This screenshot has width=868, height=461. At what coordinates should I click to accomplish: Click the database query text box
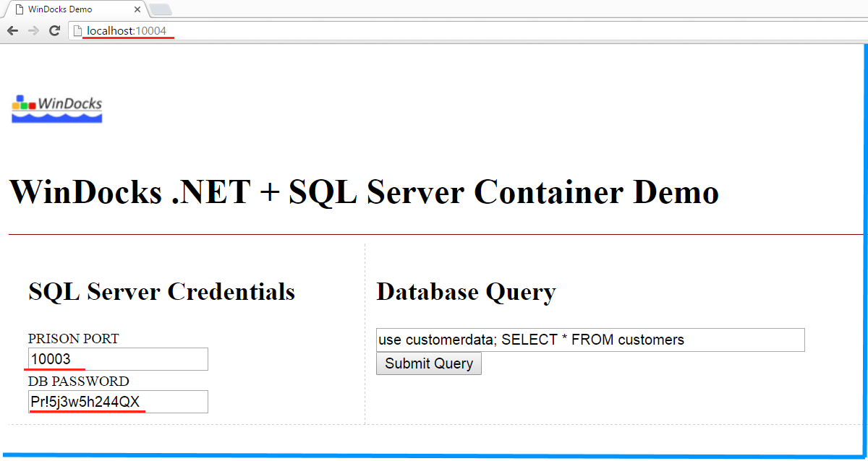[x=590, y=340]
